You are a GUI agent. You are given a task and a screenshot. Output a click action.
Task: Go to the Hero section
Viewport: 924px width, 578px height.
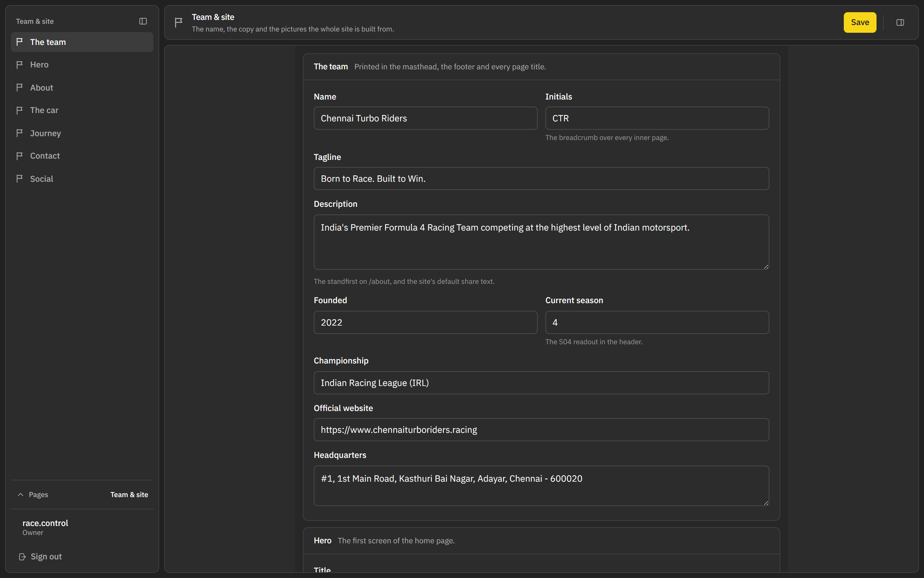click(x=82, y=65)
